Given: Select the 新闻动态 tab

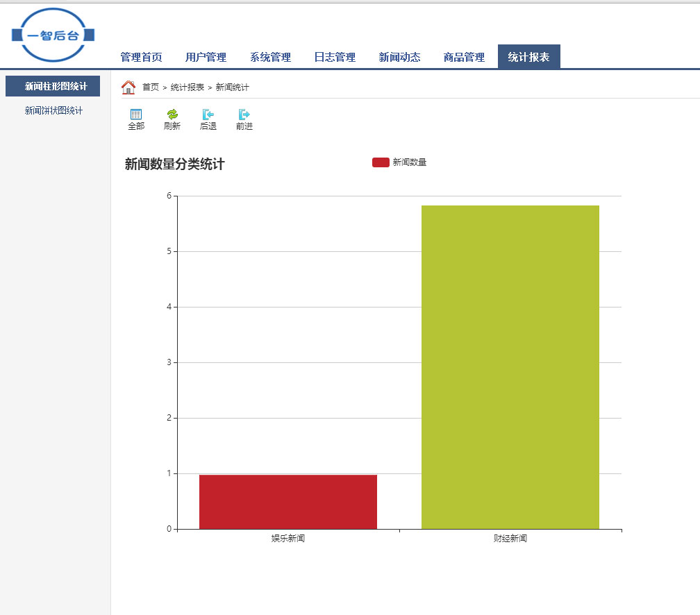Looking at the screenshot, I should tap(399, 58).
